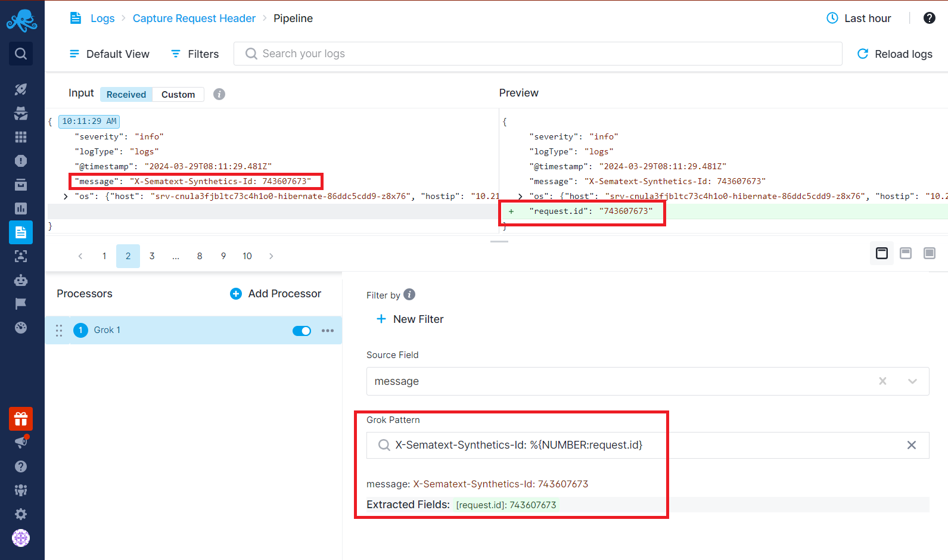
Task: Click the top-right help question mark
Action: coord(929,18)
